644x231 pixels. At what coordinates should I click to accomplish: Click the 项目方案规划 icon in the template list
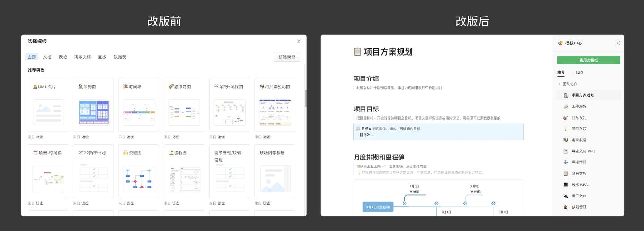[x=566, y=95]
